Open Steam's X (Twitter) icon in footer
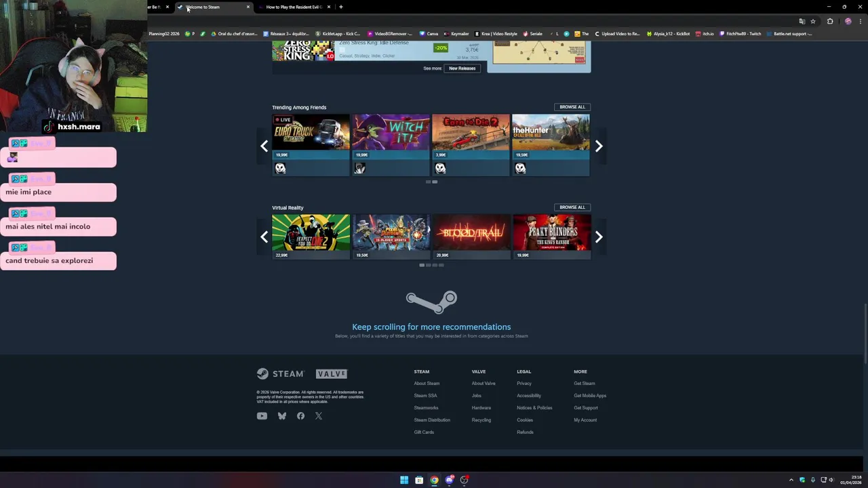The height and width of the screenshot is (488, 868). click(x=319, y=416)
